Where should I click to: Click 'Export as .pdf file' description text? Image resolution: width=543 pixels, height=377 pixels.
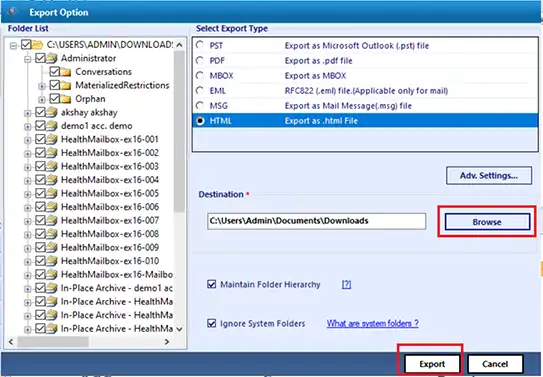coord(318,61)
